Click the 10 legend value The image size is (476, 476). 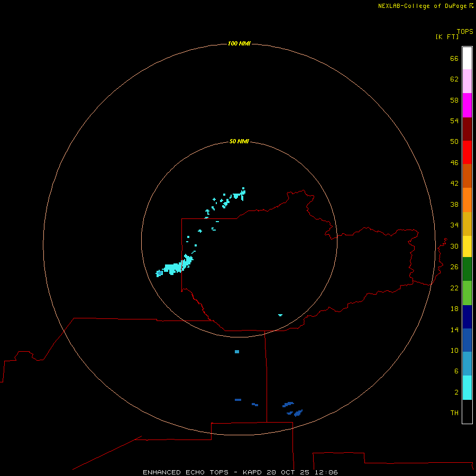454,351
